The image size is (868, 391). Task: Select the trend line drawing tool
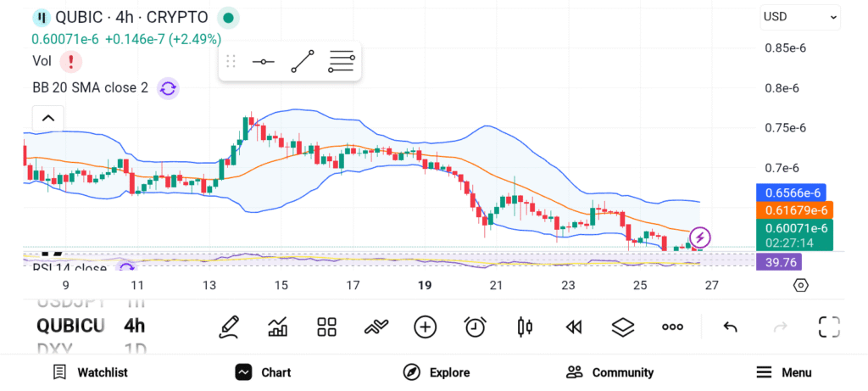tap(302, 62)
